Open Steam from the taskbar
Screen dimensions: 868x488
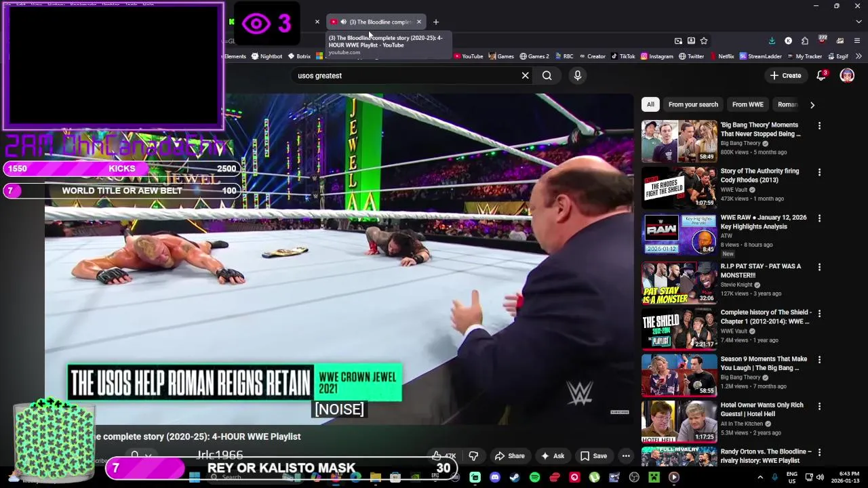click(515, 477)
